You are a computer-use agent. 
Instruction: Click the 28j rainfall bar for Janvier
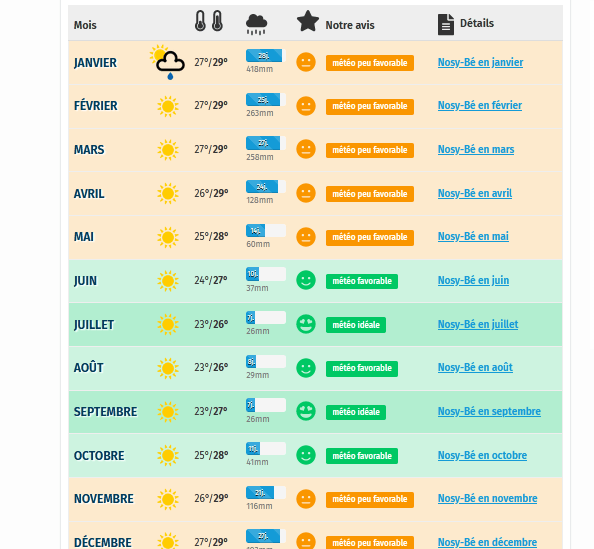tap(266, 56)
